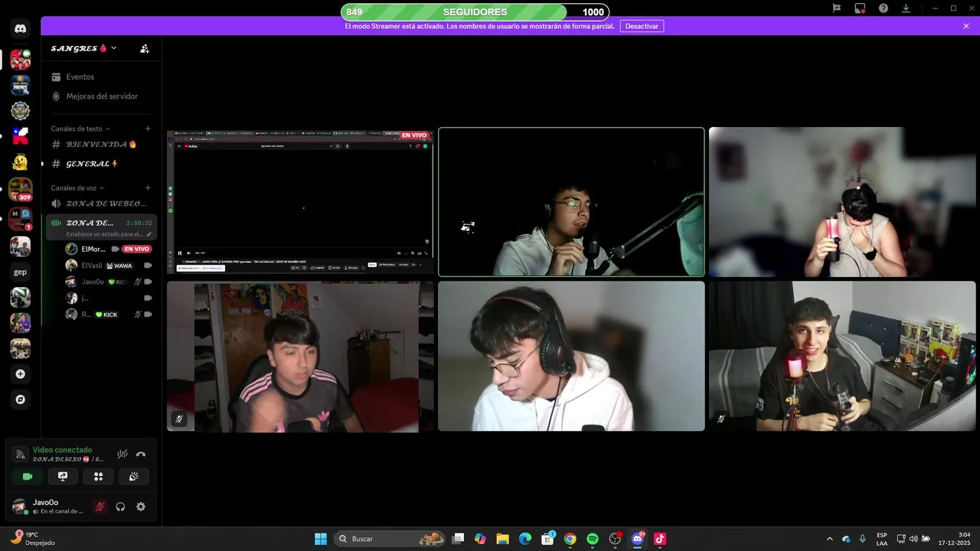Unmute the red microphone button
The height and width of the screenshot is (551, 980).
coord(100,507)
